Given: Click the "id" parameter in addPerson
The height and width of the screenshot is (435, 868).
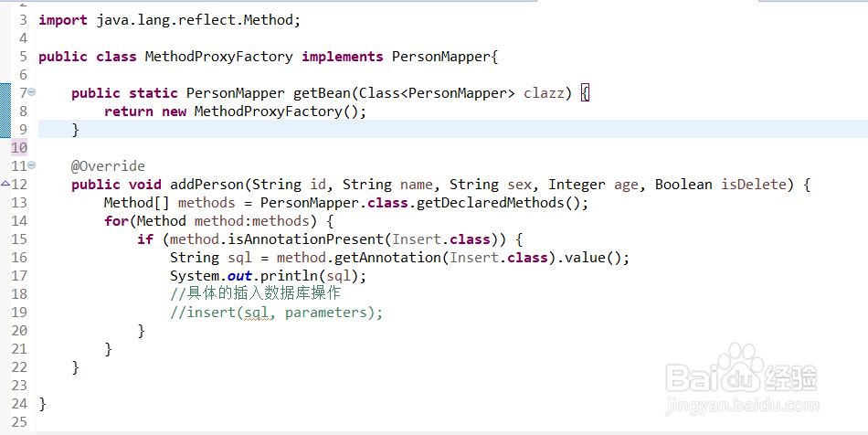Looking at the screenshot, I should pyautogui.click(x=318, y=185).
